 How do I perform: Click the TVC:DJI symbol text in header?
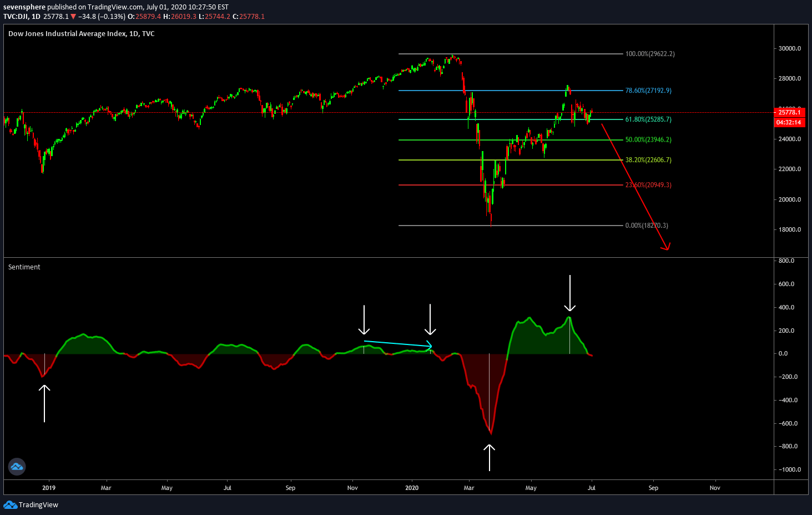click(16, 17)
